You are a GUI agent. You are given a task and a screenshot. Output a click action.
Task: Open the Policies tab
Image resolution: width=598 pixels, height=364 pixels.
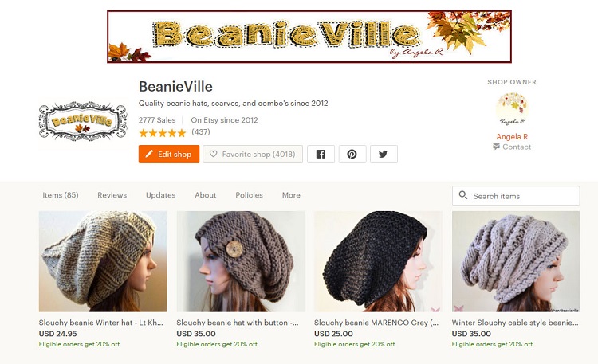tap(249, 195)
